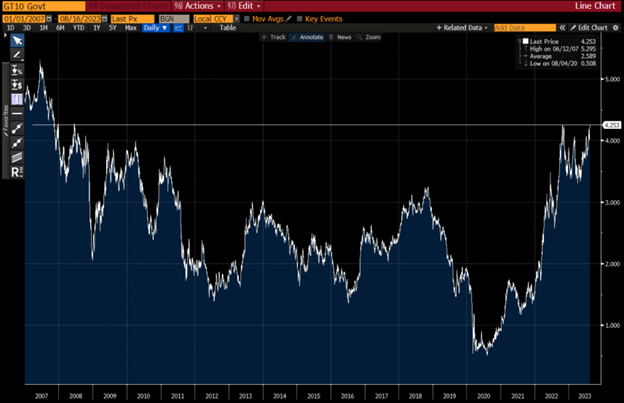Open the Daily periodicity dropdown
The image size is (624, 403).
(x=155, y=28)
